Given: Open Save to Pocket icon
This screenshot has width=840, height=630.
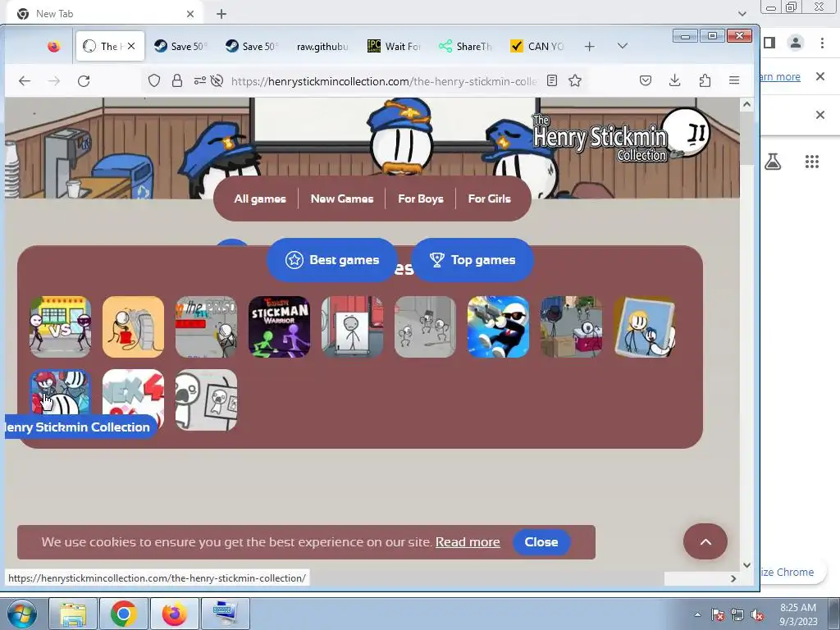Looking at the screenshot, I should coord(646,81).
